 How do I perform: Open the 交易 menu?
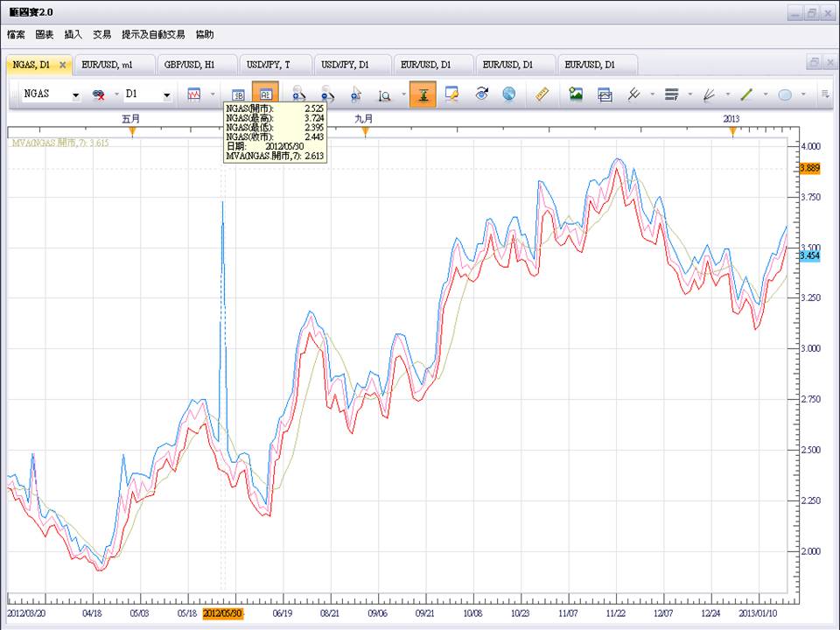pyautogui.click(x=101, y=35)
